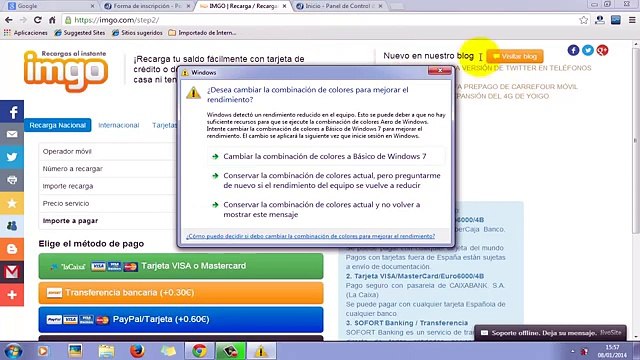
Task: Reload the imgo page
Action: coord(38,20)
